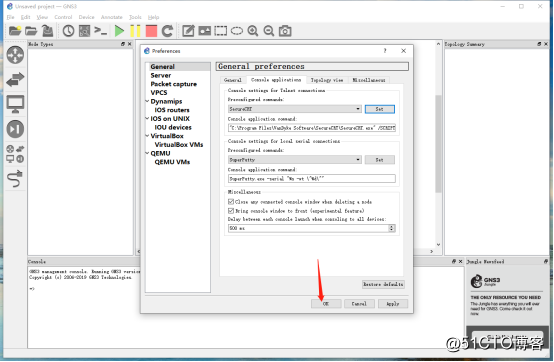554x362 pixels.
Task: Open the Help menu
Action: coord(153,17)
